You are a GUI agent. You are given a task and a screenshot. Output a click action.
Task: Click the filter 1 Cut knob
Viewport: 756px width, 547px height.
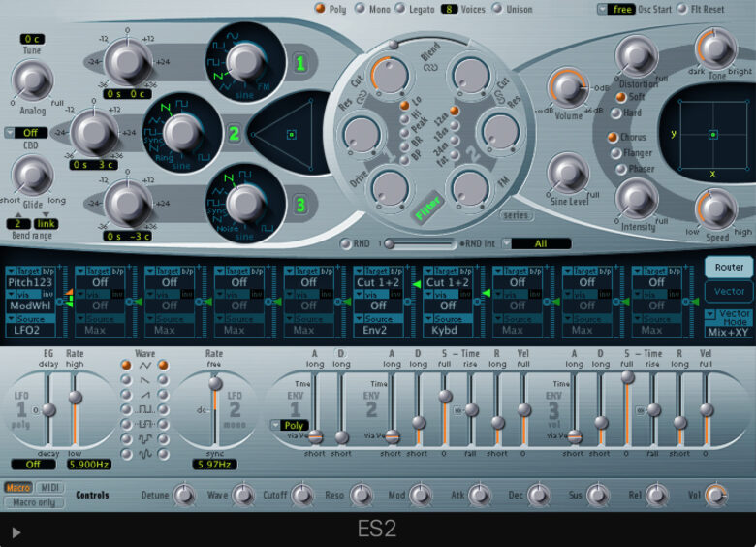[x=389, y=75]
